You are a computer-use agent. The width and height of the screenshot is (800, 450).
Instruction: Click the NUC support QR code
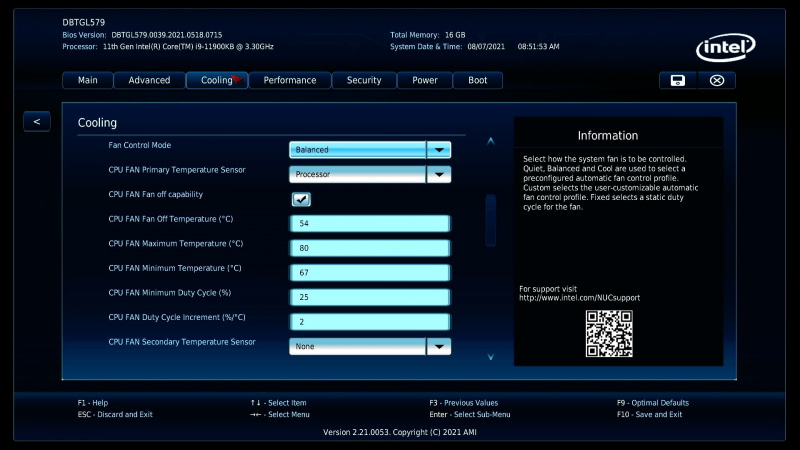609,334
